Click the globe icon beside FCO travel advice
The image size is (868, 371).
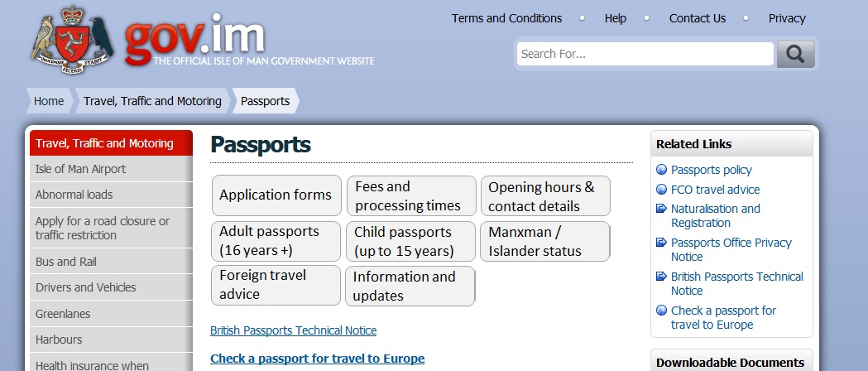pyautogui.click(x=661, y=190)
